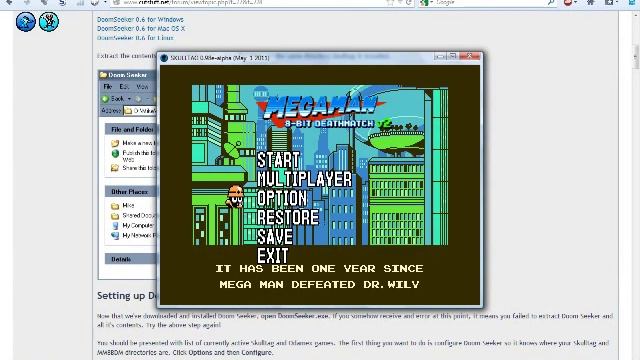Click the browser back arrow
The height and width of the screenshot is (360, 640).
[8, 2]
